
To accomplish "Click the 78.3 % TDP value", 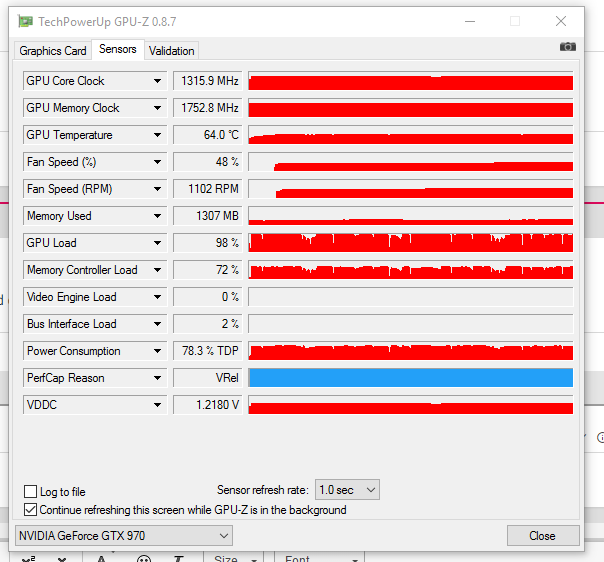I will pyautogui.click(x=208, y=351).
